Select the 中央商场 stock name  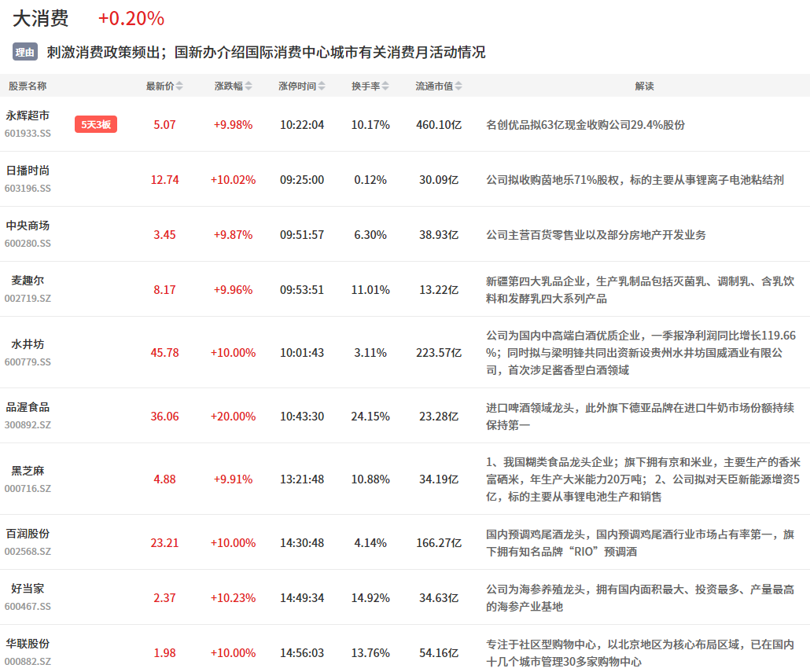pyautogui.click(x=28, y=226)
